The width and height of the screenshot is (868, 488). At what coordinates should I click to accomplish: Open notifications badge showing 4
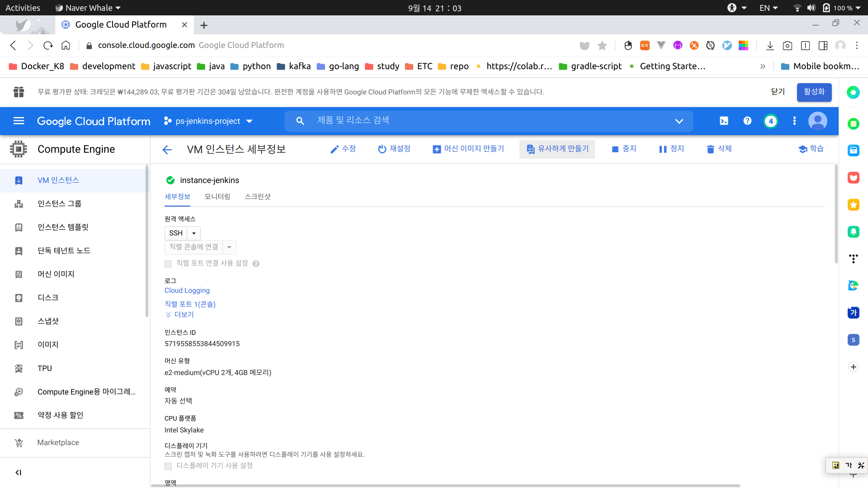(x=771, y=121)
